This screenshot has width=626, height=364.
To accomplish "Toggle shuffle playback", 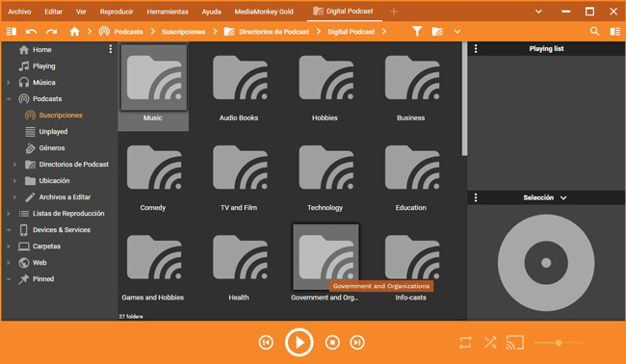I will tap(490, 343).
